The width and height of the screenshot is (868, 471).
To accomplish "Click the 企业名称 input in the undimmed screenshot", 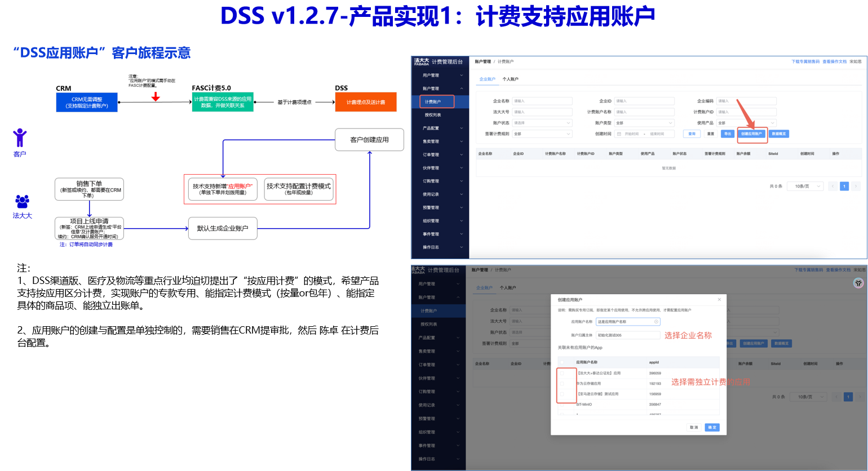I will [x=542, y=101].
